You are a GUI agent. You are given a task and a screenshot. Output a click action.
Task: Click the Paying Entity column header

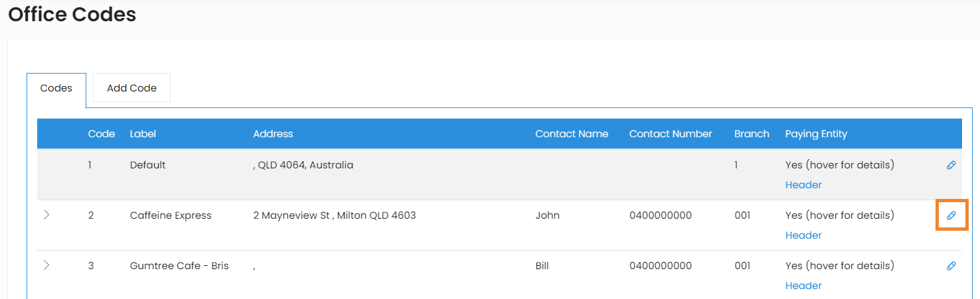point(816,134)
